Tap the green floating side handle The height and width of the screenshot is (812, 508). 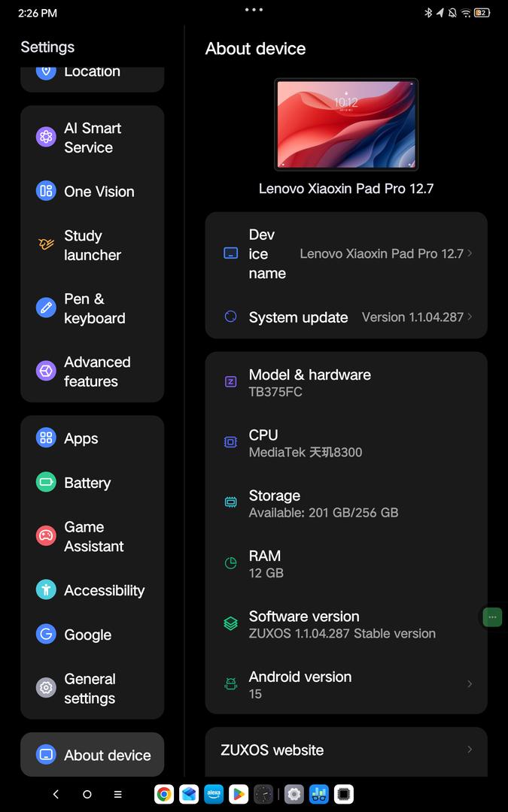pyautogui.click(x=492, y=617)
